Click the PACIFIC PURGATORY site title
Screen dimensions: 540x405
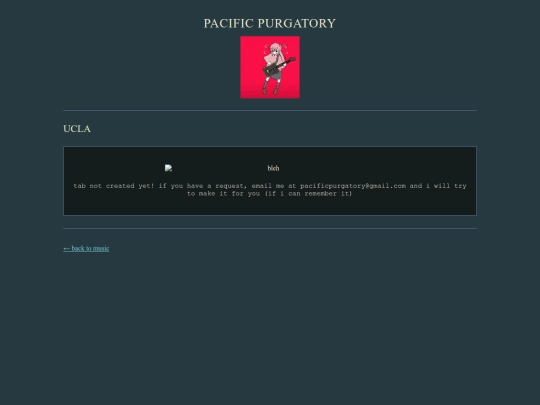pyautogui.click(x=270, y=23)
